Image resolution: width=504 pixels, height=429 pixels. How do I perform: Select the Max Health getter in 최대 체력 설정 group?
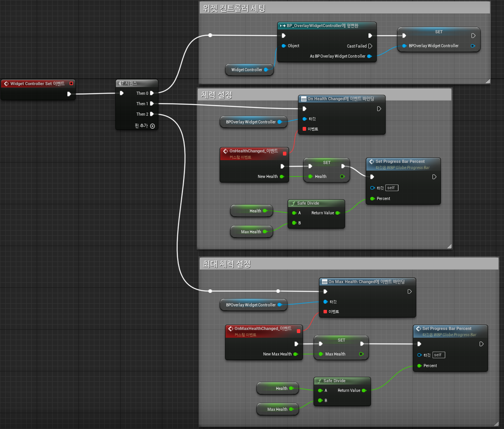tap(278, 409)
